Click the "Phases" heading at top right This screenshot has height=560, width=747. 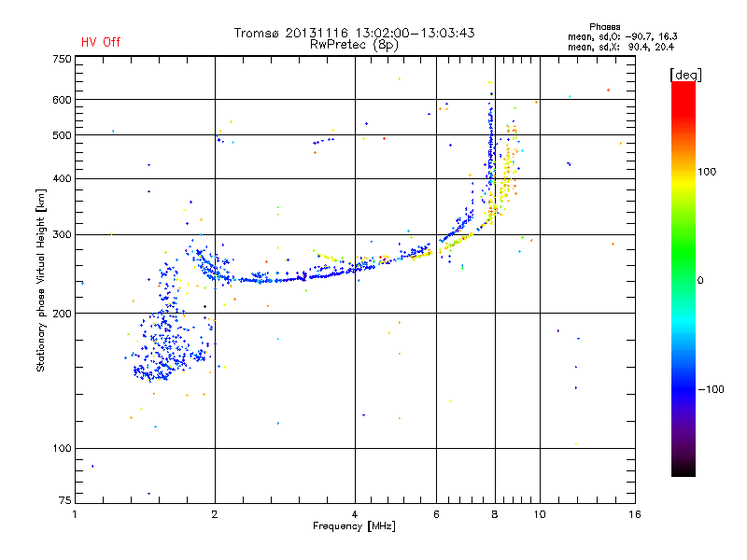[x=604, y=27]
